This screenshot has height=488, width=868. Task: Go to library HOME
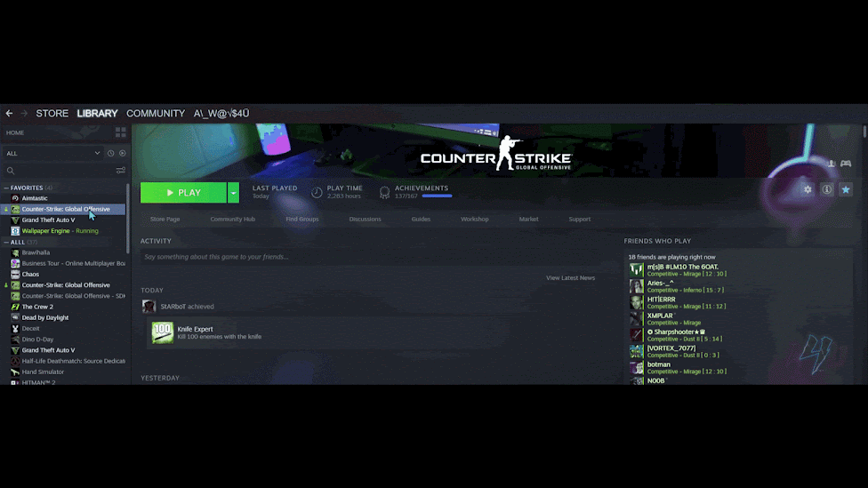[x=15, y=132]
